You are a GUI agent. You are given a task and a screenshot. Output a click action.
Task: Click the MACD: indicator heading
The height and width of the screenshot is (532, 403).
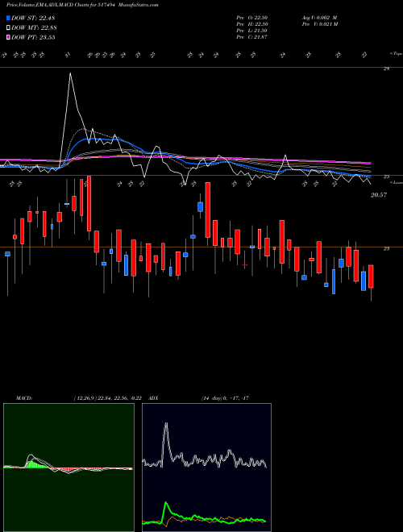tap(24, 398)
